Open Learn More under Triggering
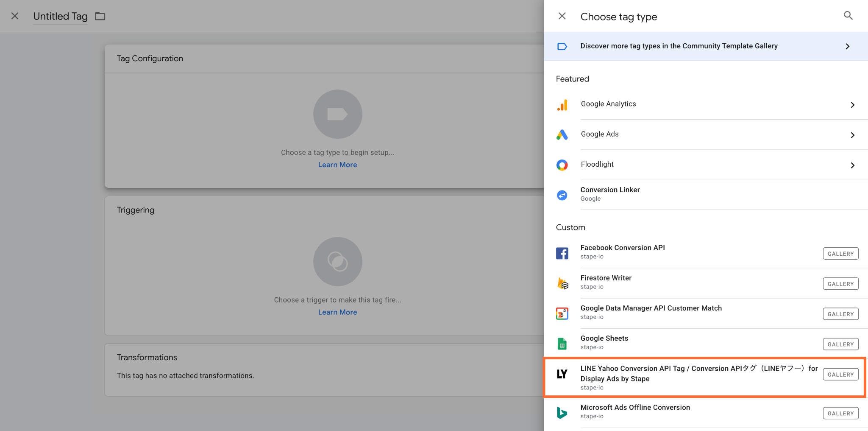868x431 pixels. [x=337, y=312]
